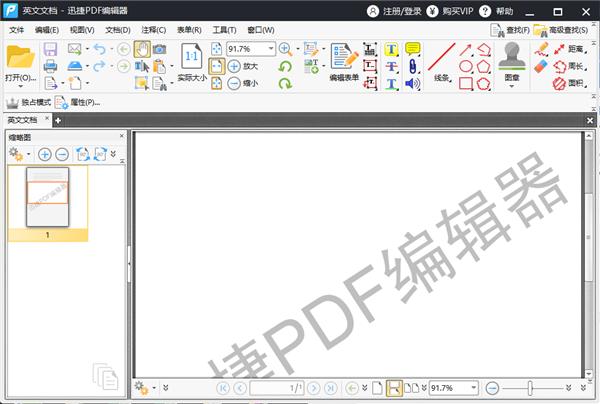600x404 pixels.
Task: Open the 文件 menu
Action: click(16, 30)
